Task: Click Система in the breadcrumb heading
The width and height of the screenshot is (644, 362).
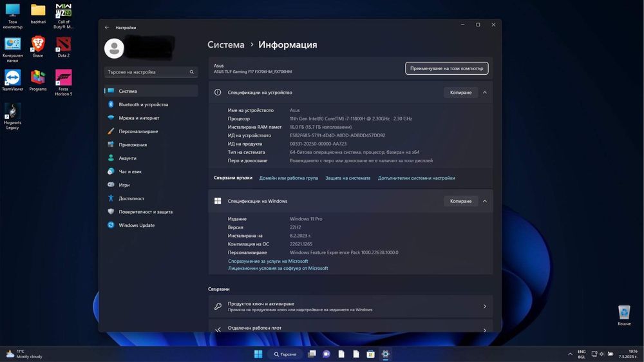Action: point(226,45)
